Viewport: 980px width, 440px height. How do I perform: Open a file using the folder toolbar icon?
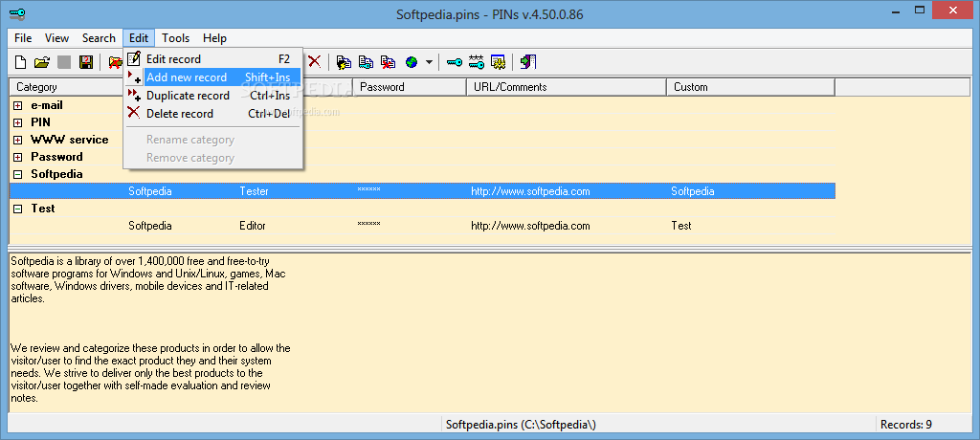point(41,62)
